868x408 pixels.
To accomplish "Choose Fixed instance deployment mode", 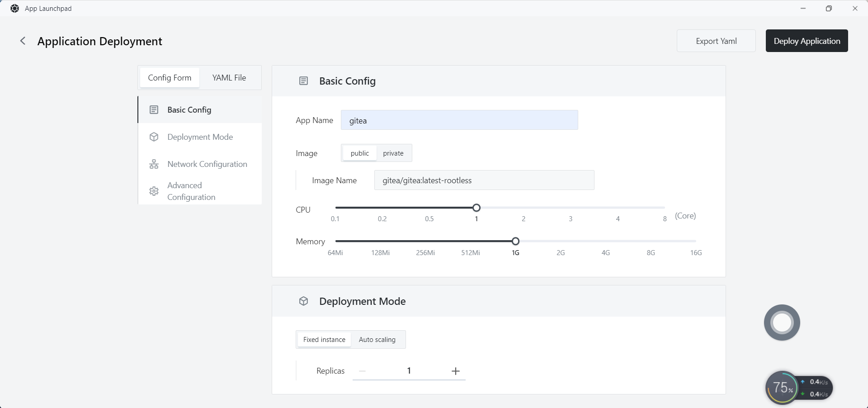I will point(324,340).
